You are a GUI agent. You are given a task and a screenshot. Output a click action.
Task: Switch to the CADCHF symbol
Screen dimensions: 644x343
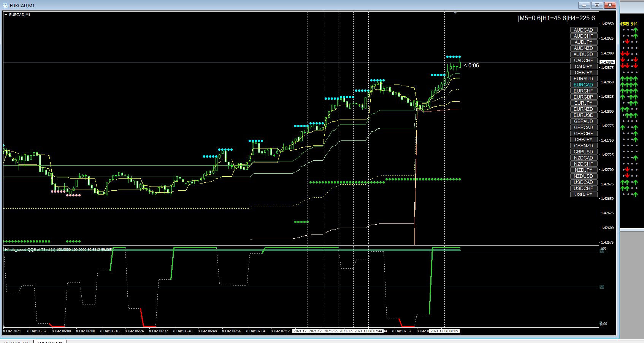pos(584,61)
